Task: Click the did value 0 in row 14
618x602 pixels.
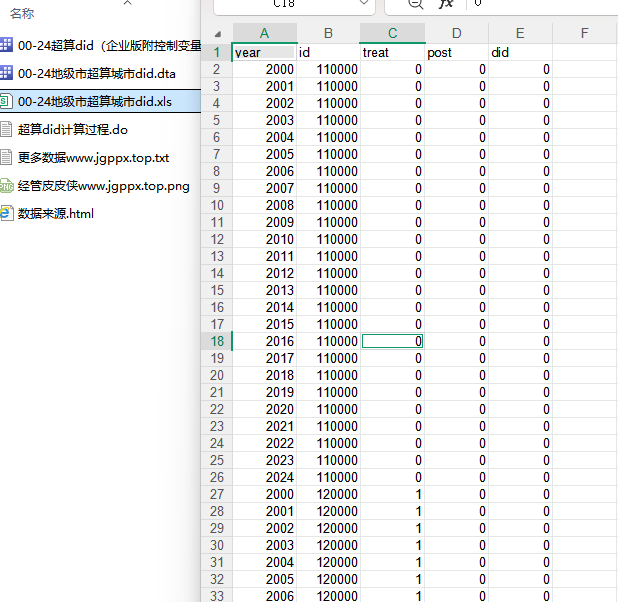Action: coord(520,273)
